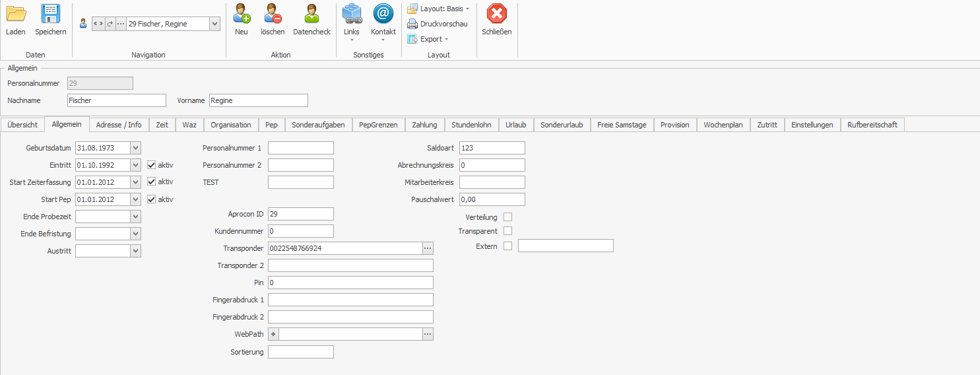Save record with Speichern disk icon

51,15
